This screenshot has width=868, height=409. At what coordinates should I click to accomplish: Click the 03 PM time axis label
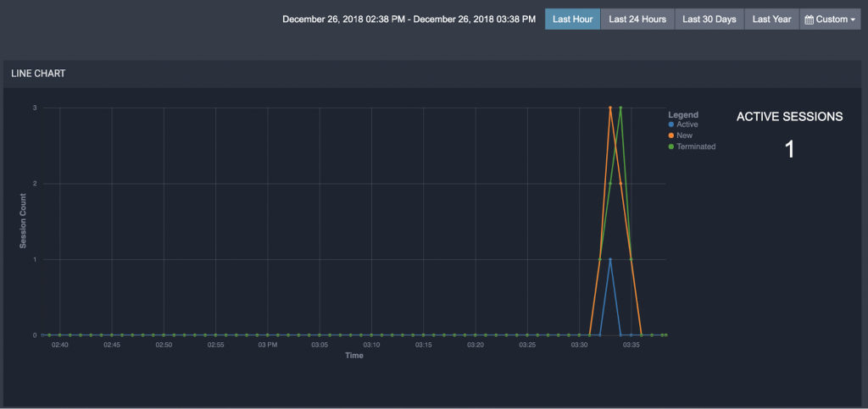pos(268,345)
